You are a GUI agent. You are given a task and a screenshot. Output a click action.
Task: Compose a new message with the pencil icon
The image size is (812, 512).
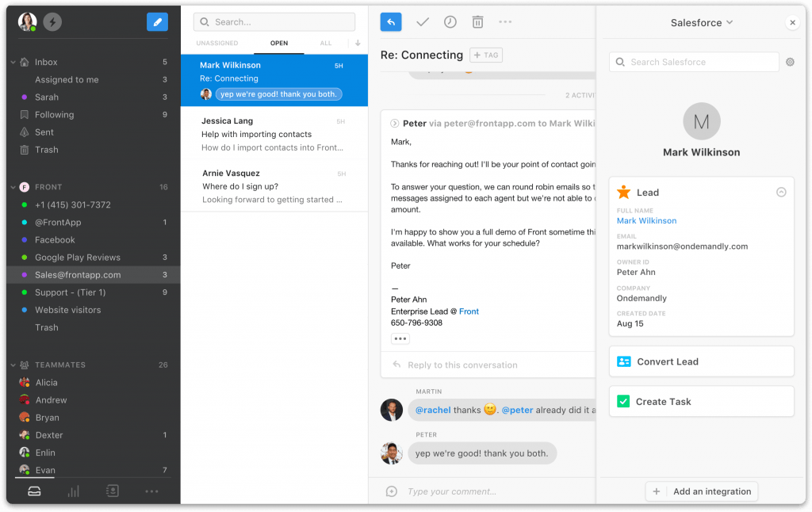click(157, 21)
